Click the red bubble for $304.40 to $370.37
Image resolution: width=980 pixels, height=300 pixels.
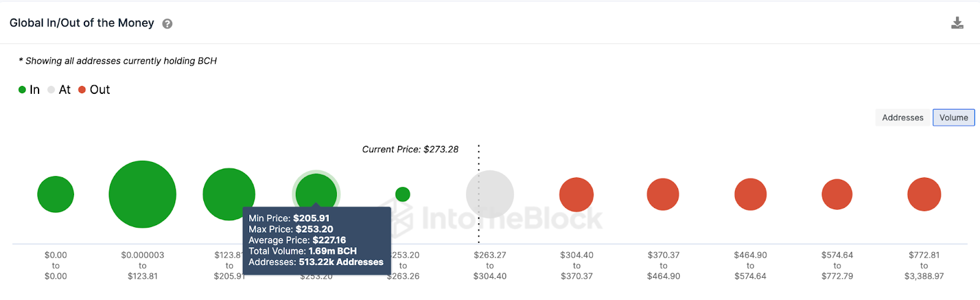coord(576,194)
